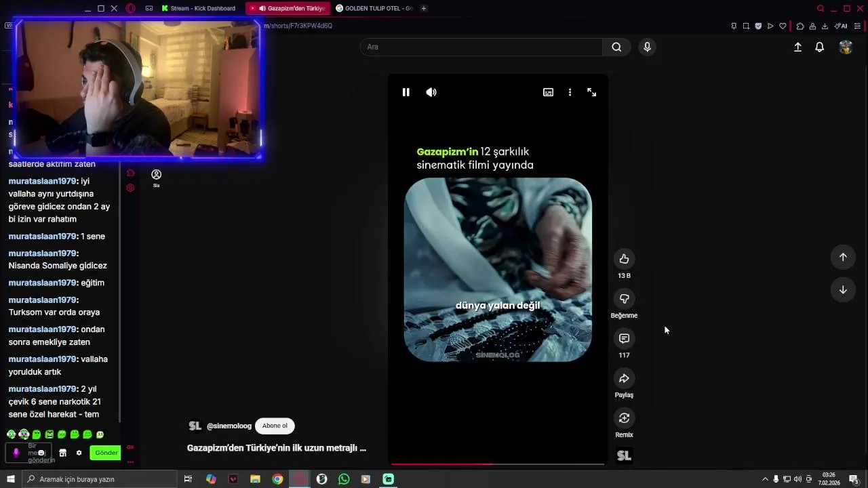Screen dimensions: 868x488
Task: Go to previous Short with up arrow
Action: 843,257
